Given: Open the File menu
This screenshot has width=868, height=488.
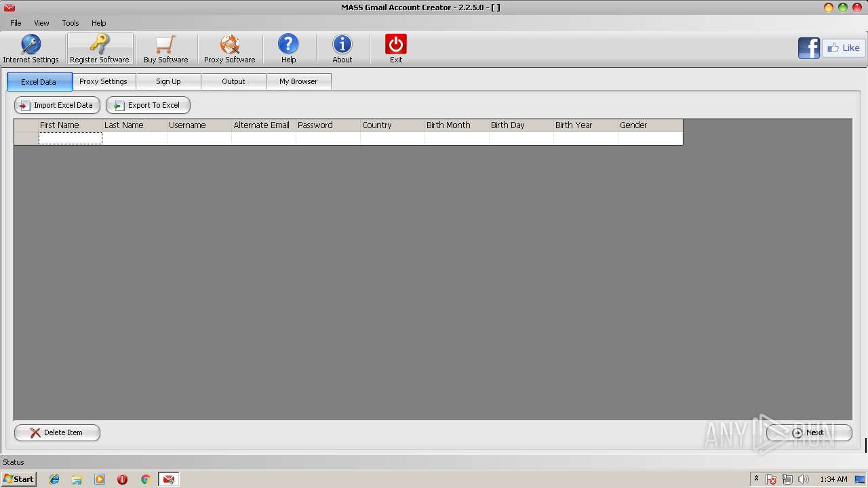Looking at the screenshot, I should point(16,23).
